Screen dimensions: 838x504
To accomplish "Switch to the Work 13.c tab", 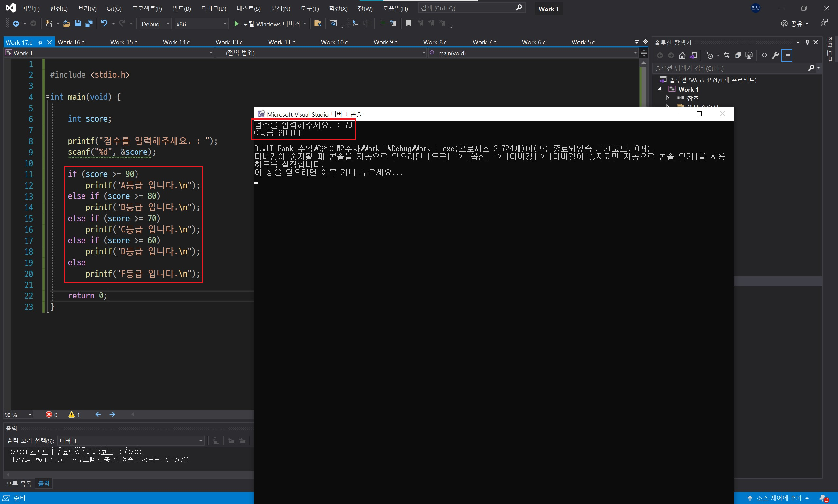I will (x=229, y=42).
